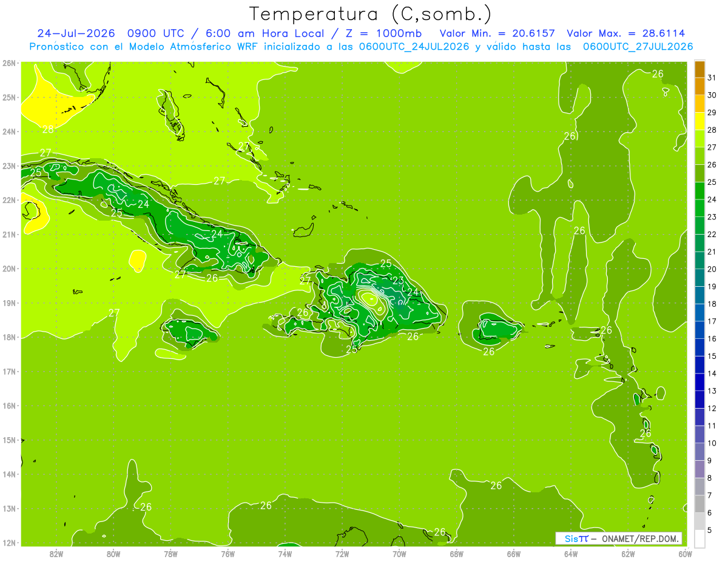Image resolution: width=728 pixels, height=562 pixels.
Task: Click the 11 label on the color scale
Action: 712,426
